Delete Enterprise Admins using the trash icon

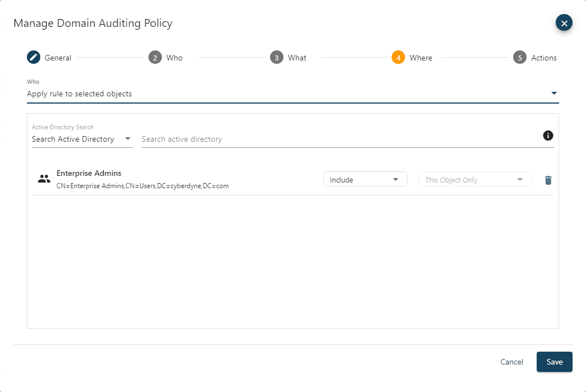548,180
